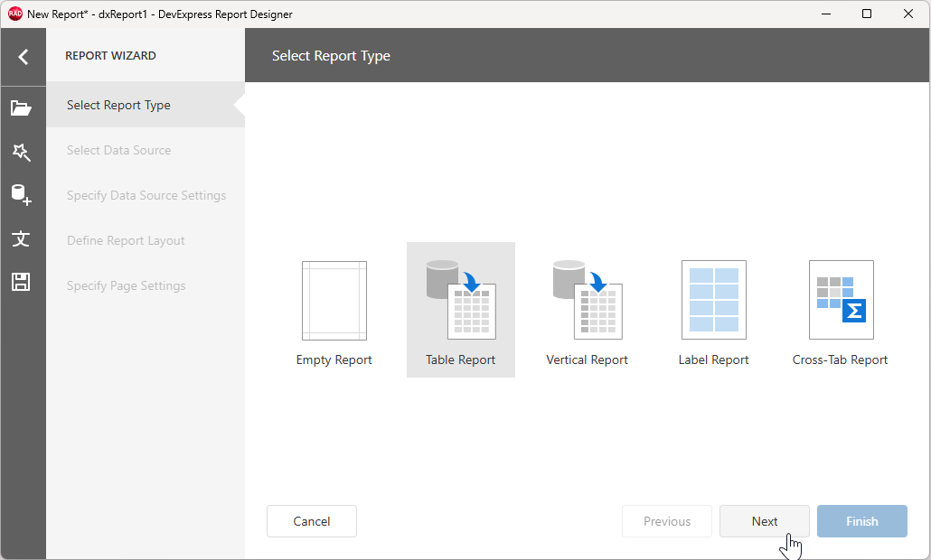Collapse the sidebar with the back chevron
Screen dimensions: 931x560
tap(23, 56)
